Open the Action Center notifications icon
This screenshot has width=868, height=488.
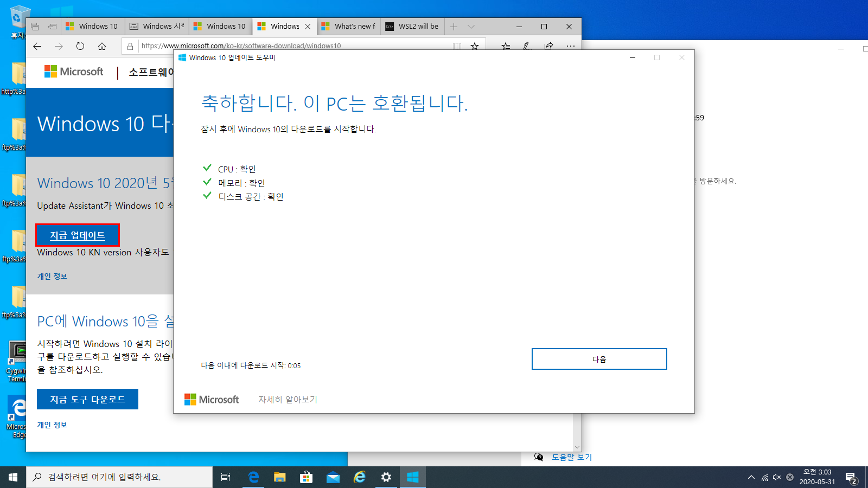tap(851, 477)
